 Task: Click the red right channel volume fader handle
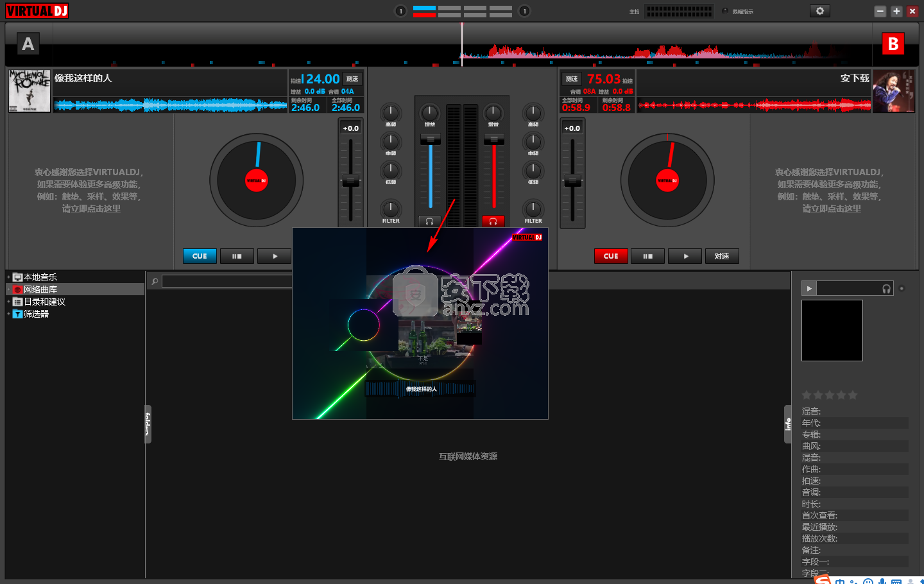click(x=493, y=139)
